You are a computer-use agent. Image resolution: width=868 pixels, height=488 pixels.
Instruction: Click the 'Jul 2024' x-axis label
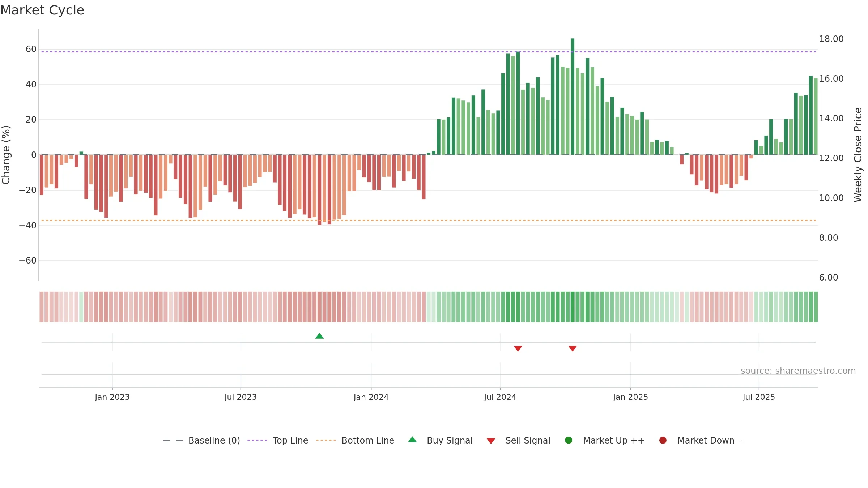[500, 397]
